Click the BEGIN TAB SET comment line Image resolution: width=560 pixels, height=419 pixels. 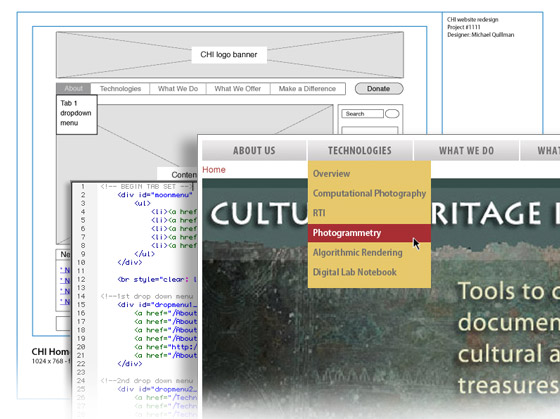[x=147, y=187]
